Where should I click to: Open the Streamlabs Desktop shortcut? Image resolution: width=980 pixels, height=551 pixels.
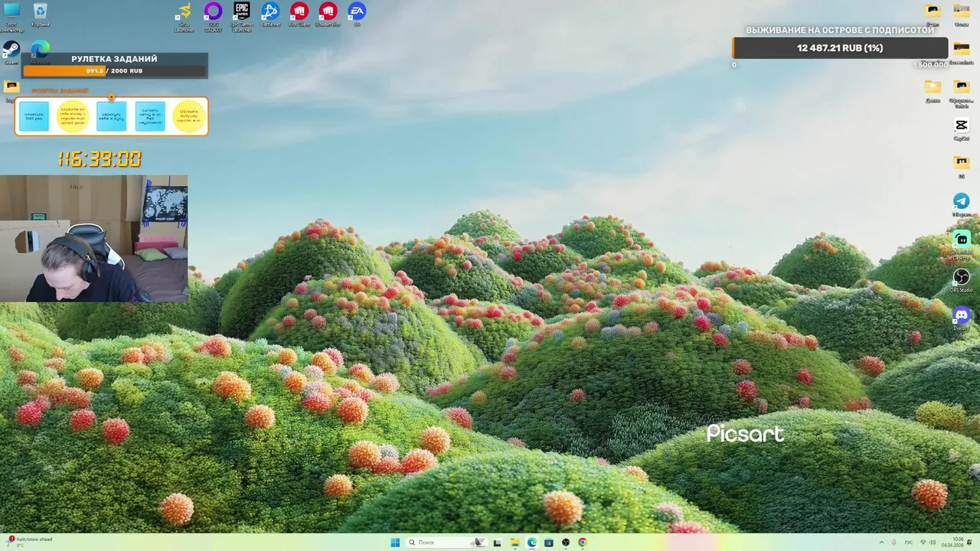(x=961, y=243)
